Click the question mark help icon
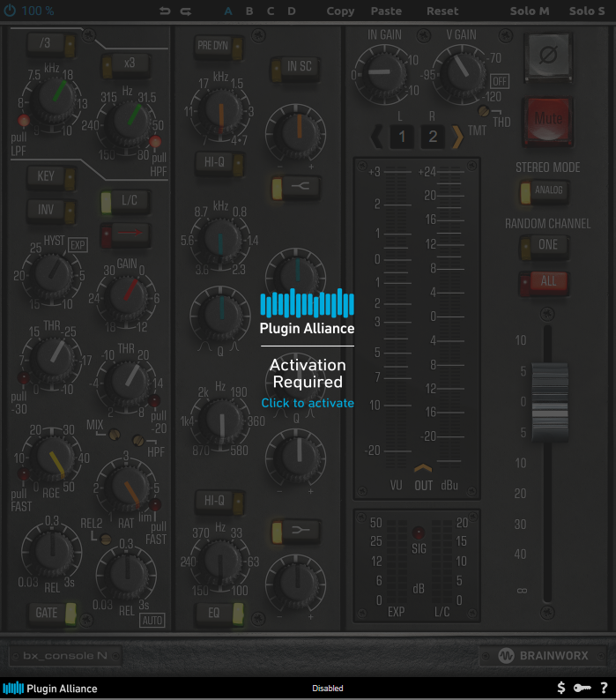The width and height of the screenshot is (616, 700). (x=604, y=688)
